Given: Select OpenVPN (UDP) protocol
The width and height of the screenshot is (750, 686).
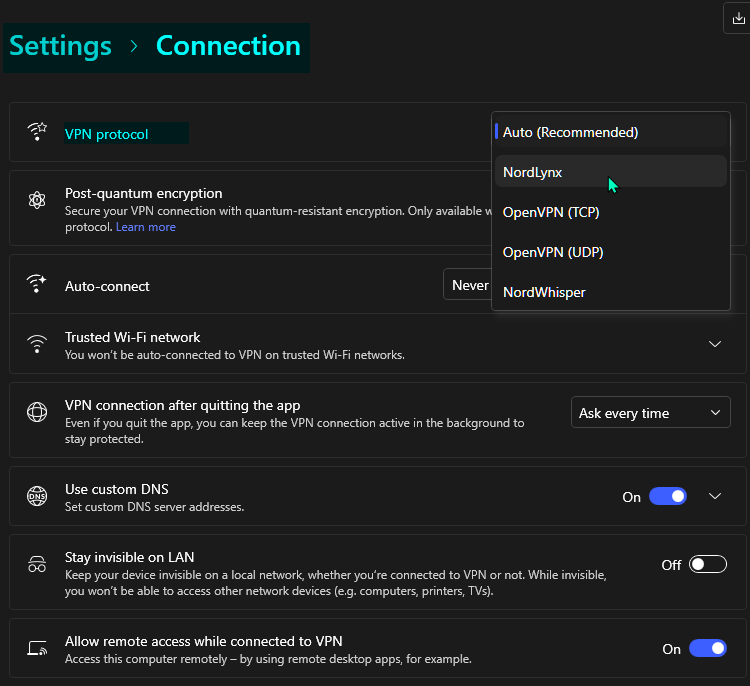Looking at the screenshot, I should point(611,252).
